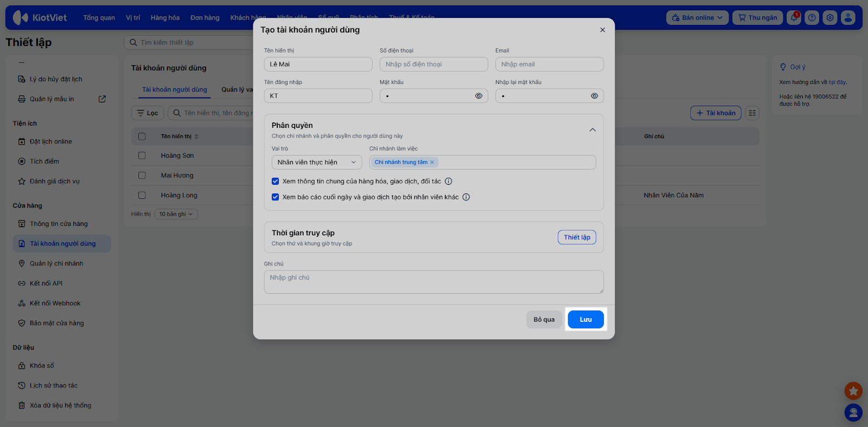Check the Hoàng Sơn row checkbox
868x427 pixels.
(142, 156)
